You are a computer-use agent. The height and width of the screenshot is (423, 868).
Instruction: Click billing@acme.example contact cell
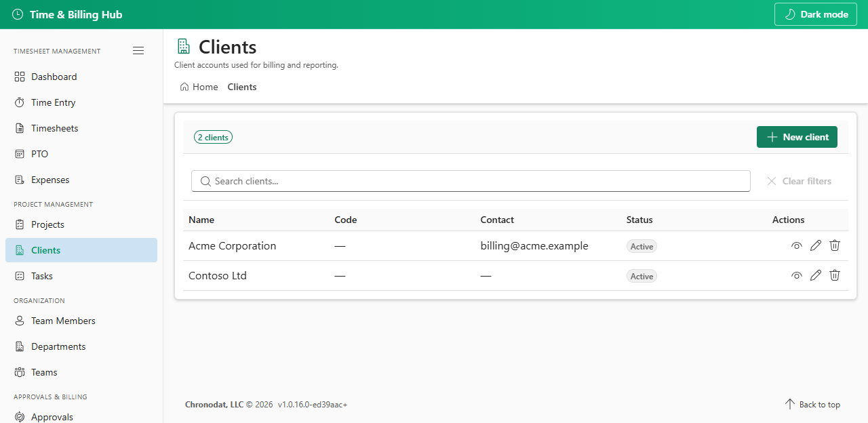[534, 246]
